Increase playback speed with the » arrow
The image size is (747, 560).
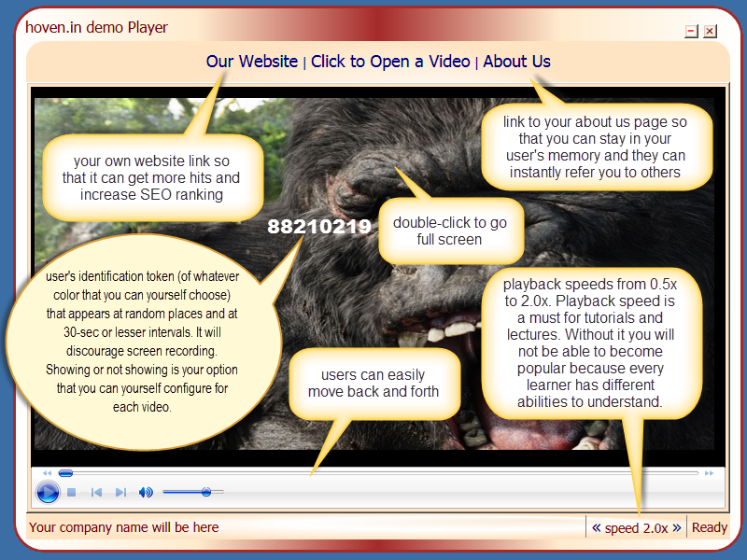pos(677,527)
